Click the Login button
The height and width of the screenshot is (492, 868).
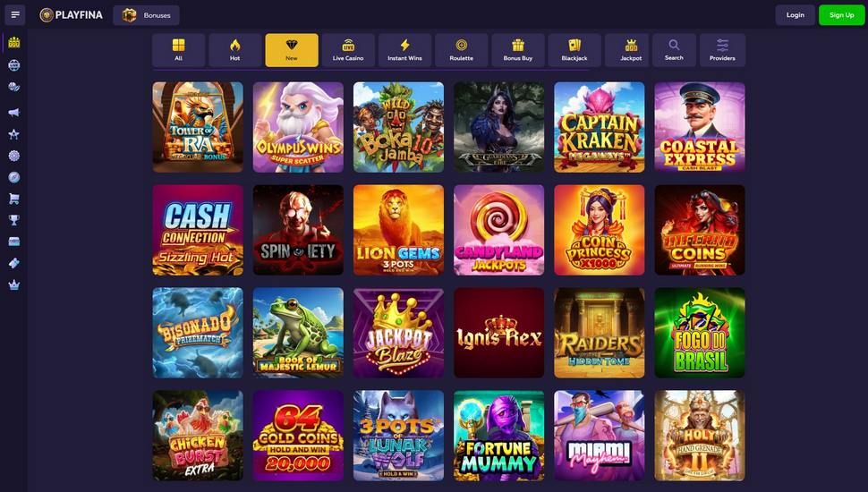[795, 15]
